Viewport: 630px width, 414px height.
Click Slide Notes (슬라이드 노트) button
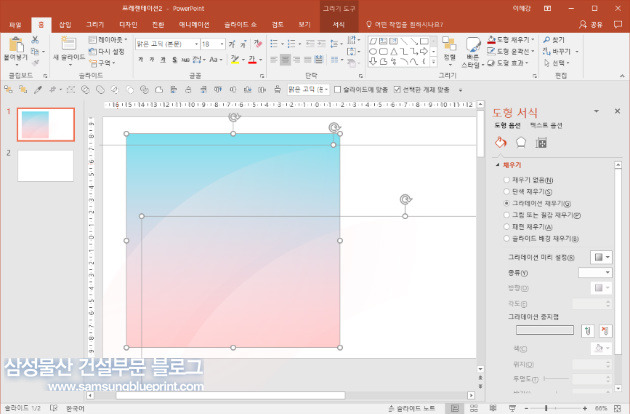(x=412, y=408)
